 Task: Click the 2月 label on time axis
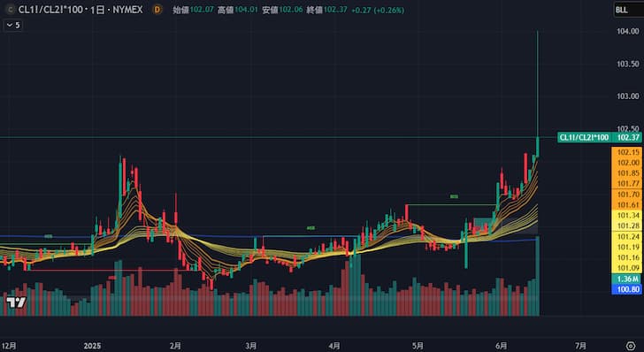(175, 346)
